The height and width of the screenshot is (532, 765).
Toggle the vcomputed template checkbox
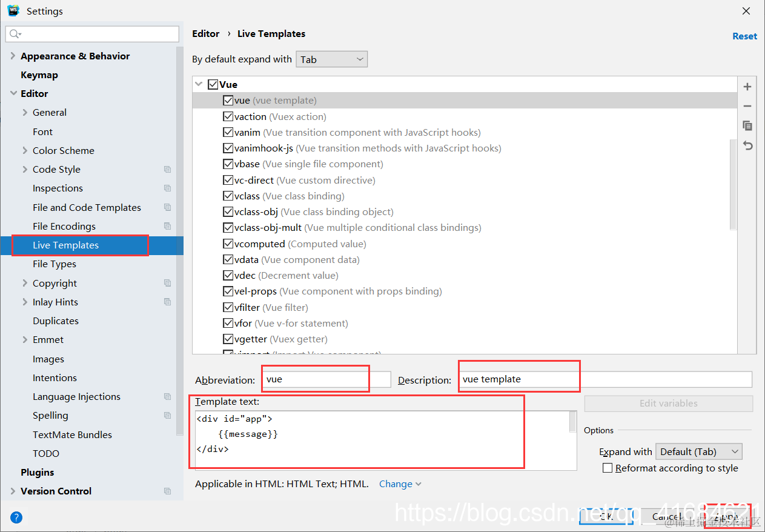[x=228, y=244]
